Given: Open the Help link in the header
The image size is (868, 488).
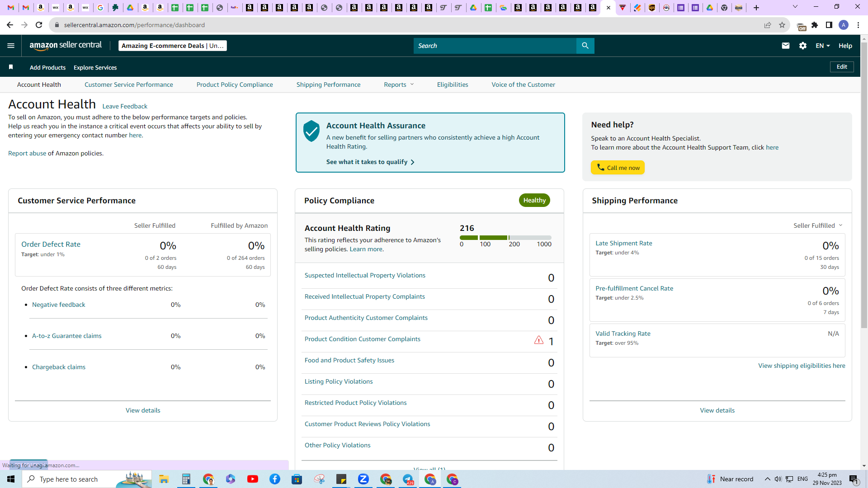Looking at the screenshot, I should pos(845,46).
